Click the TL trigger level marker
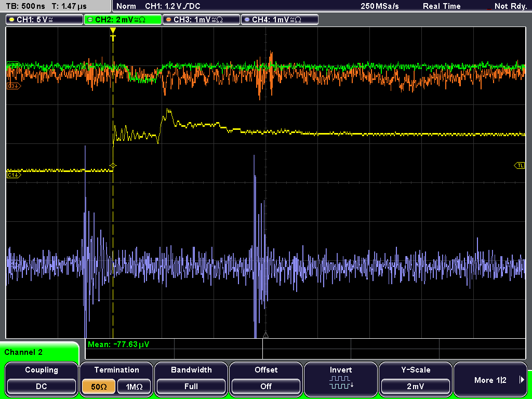This screenshot has height=399, width=532. pyautogui.click(x=520, y=166)
